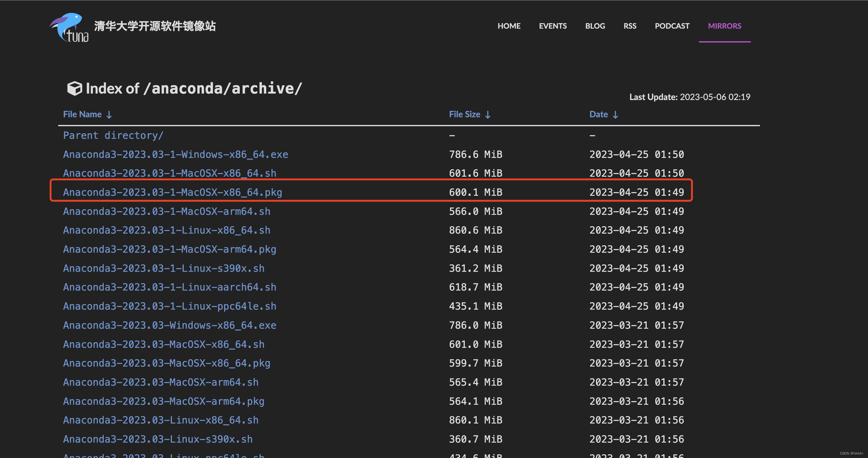Click the Date sort arrow icon

(x=615, y=115)
